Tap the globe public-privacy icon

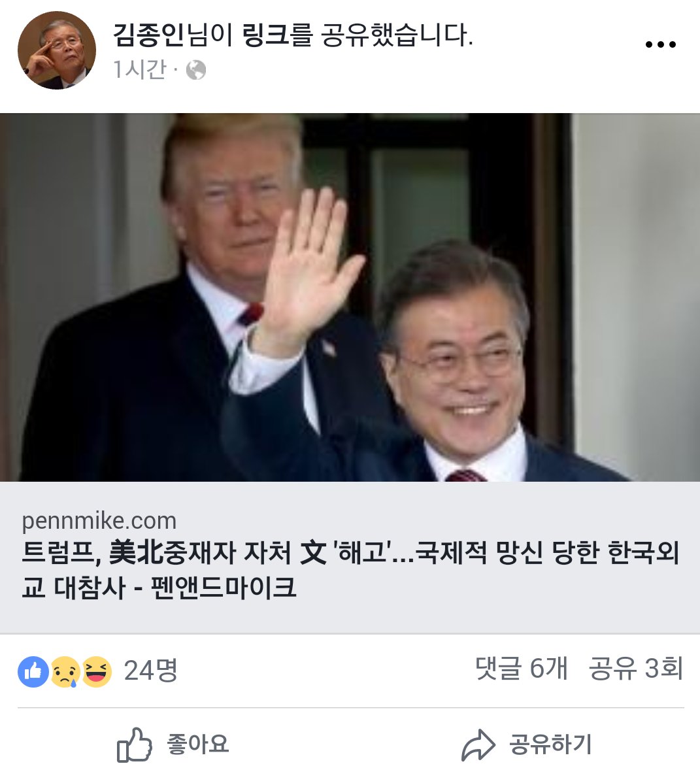pos(196,70)
